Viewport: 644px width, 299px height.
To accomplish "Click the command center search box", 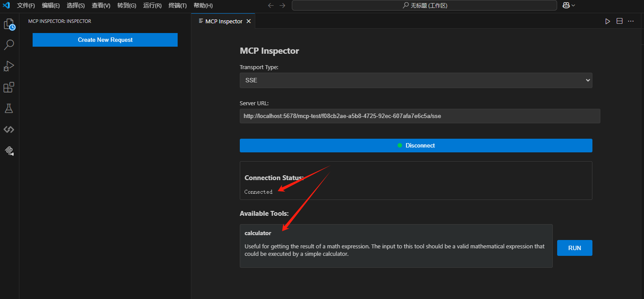I will click(424, 5).
